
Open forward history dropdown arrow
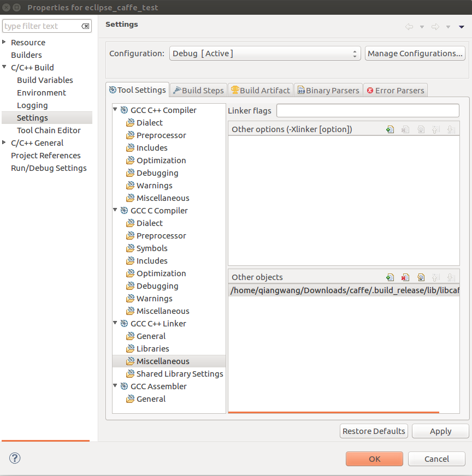[448, 27]
